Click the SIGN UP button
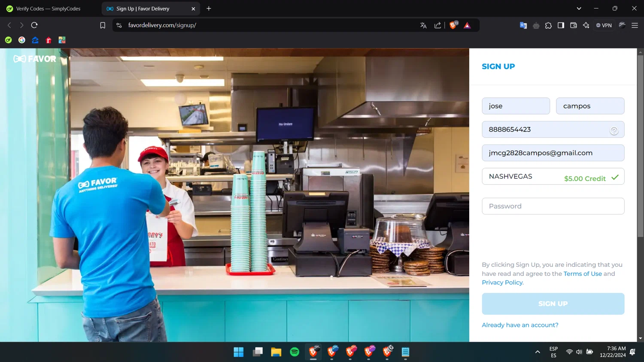Viewport: 644px width, 362px height. (x=553, y=304)
